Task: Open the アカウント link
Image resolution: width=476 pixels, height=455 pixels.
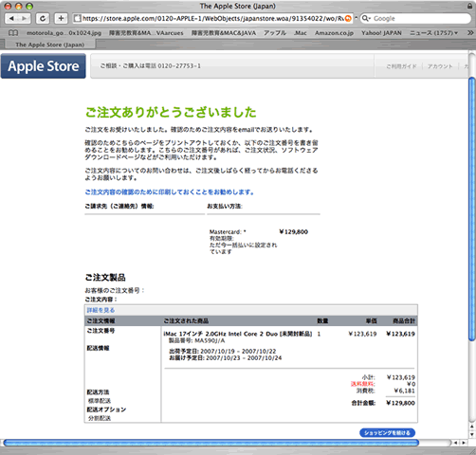Action: tap(440, 66)
